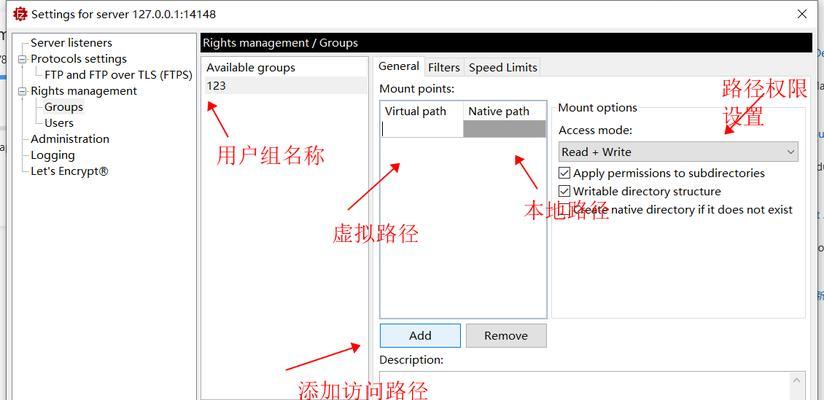Screen dimensions: 824x400
Task: Switch to the Speed Limits tab
Action: [503, 67]
